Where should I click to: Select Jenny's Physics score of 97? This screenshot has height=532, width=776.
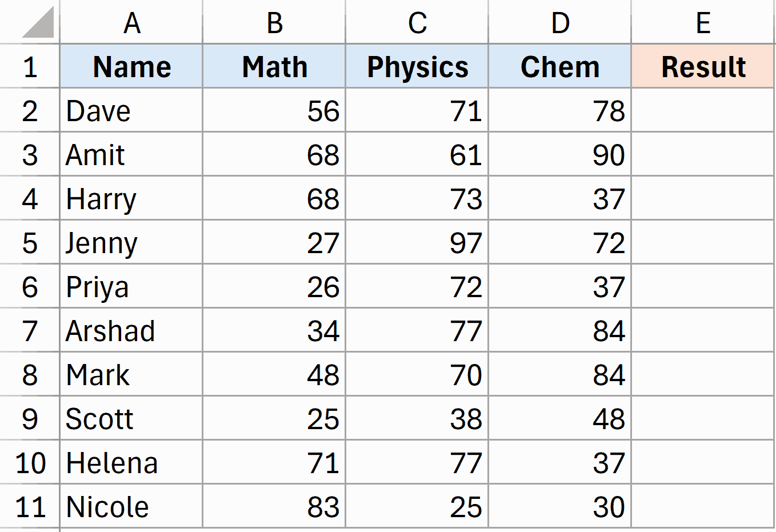click(417, 242)
